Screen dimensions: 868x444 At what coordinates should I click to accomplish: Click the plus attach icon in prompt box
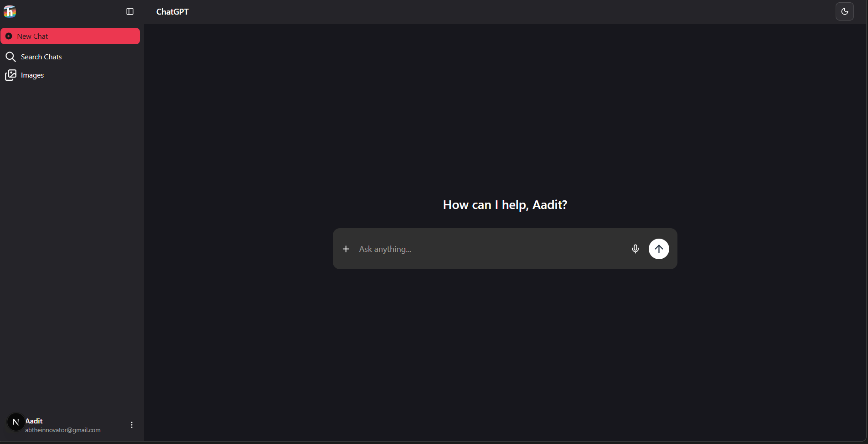click(346, 249)
